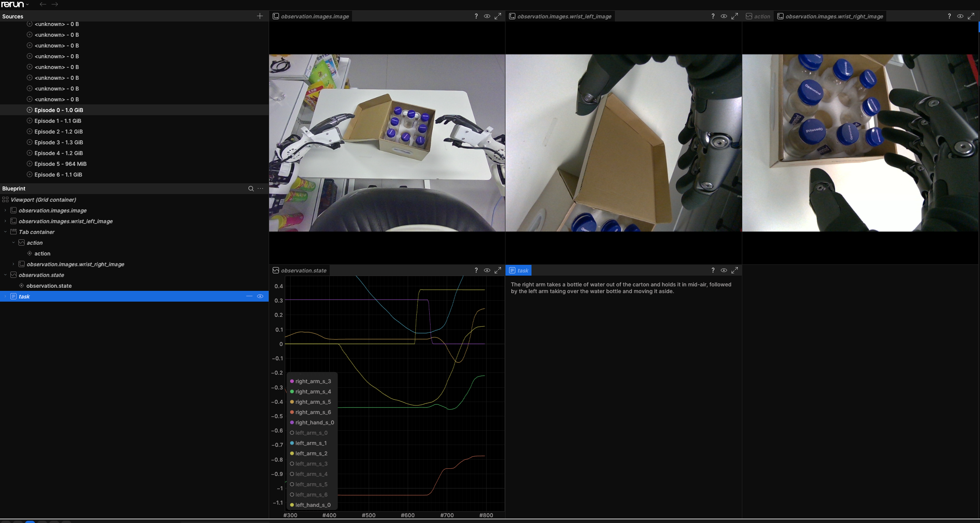Screen dimensions: 980x523
Task: Maximize the wrist_right_image view
Action: [x=971, y=16]
